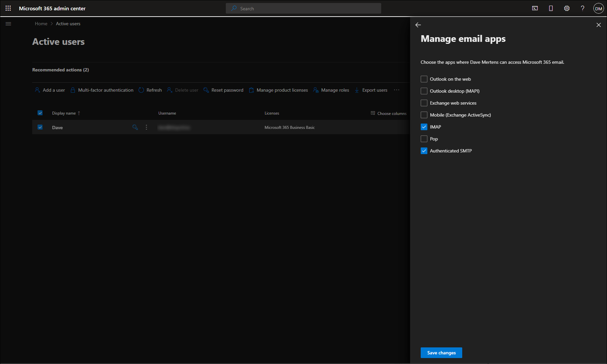The width and height of the screenshot is (607, 364).
Task: Click the Save changes button
Action: [441, 353]
